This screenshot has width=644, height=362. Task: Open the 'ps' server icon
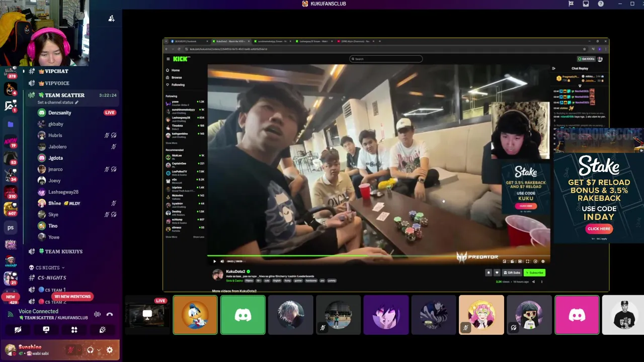click(x=11, y=227)
